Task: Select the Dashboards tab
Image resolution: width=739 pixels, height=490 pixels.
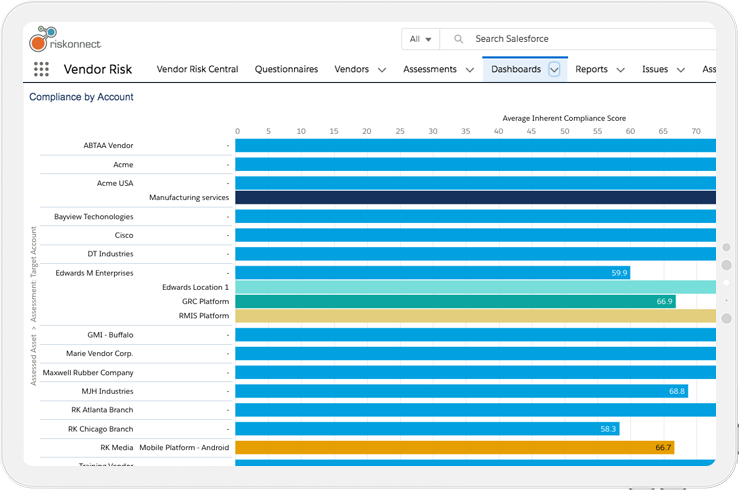Action: click(x=516, y=69)
